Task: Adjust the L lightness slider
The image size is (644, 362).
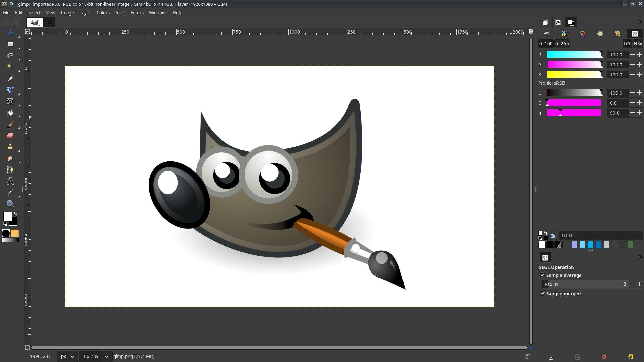Action: 575,93
